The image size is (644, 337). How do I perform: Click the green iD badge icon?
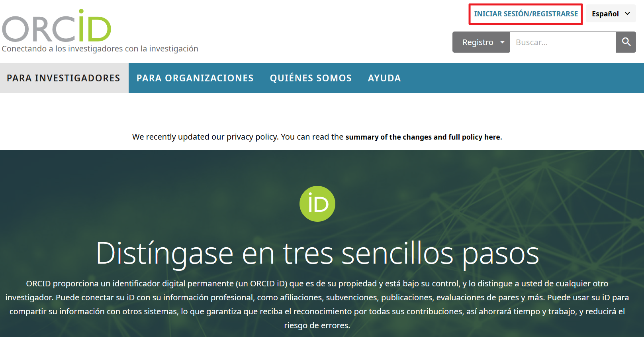317,204
